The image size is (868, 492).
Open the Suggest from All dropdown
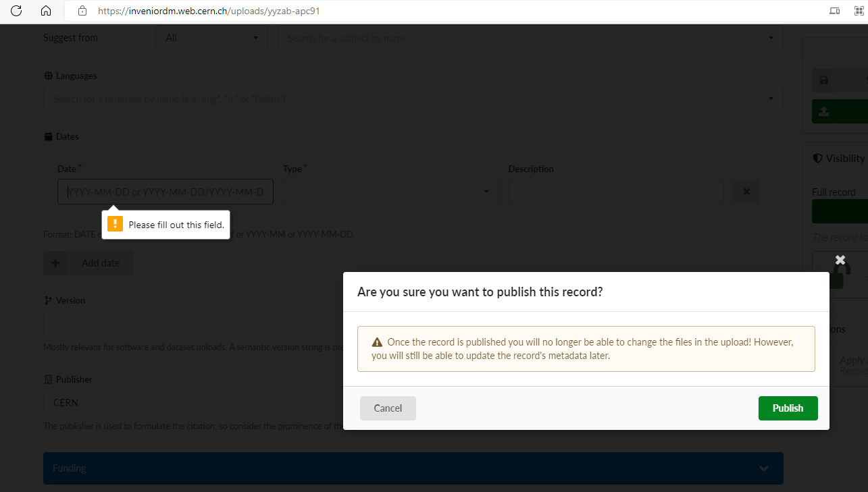click(211, 38)
